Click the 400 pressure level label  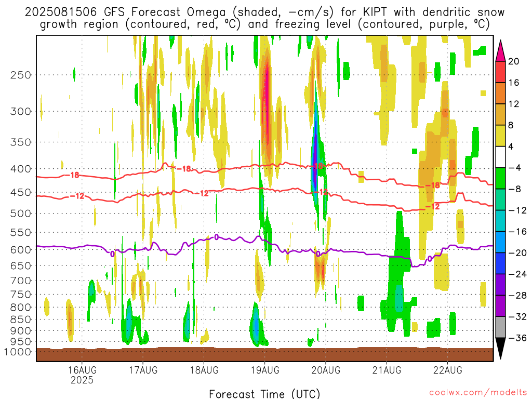point(21,169)
